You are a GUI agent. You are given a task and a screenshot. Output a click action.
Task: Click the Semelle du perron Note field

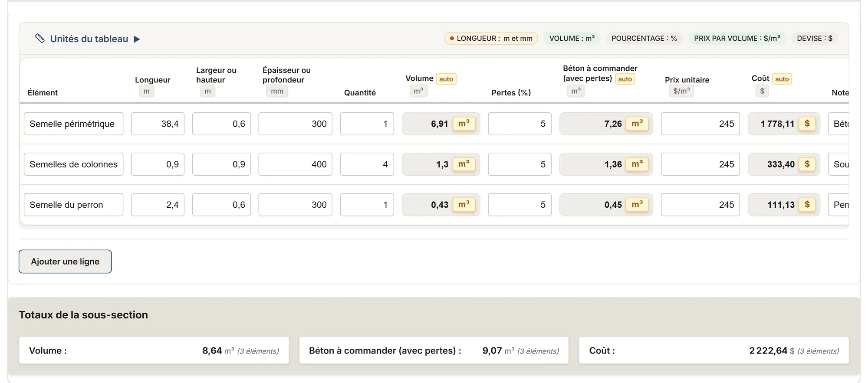[838, 204]
